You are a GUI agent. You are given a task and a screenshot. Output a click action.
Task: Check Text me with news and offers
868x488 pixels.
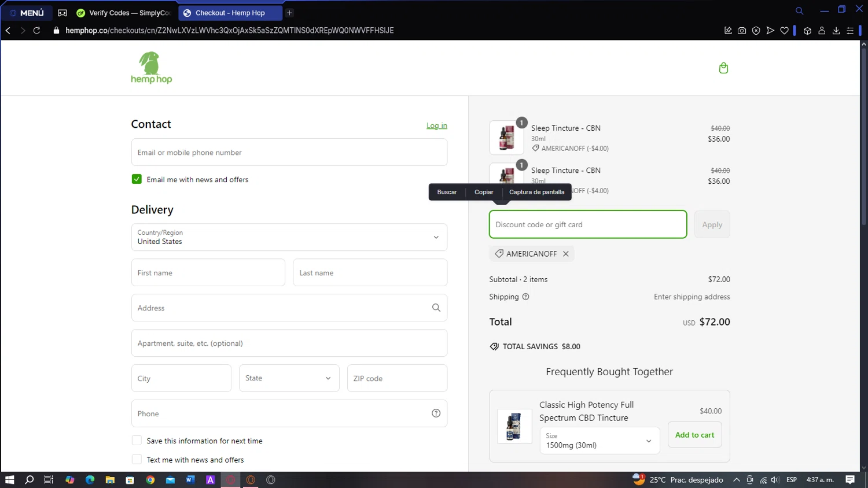coord(137,460)
